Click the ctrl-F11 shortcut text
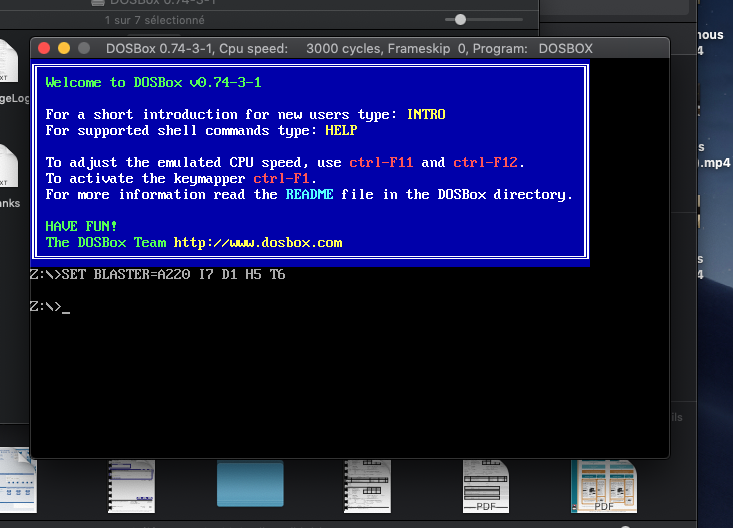The width and height of the screenshot is (733, 528). click(x=381, y=162)
